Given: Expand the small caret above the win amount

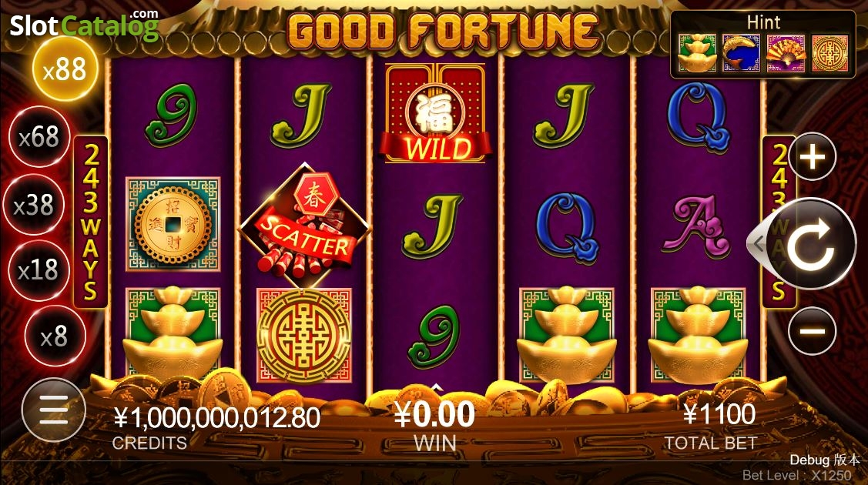Looking at the screenshot, I should [436, 388].
